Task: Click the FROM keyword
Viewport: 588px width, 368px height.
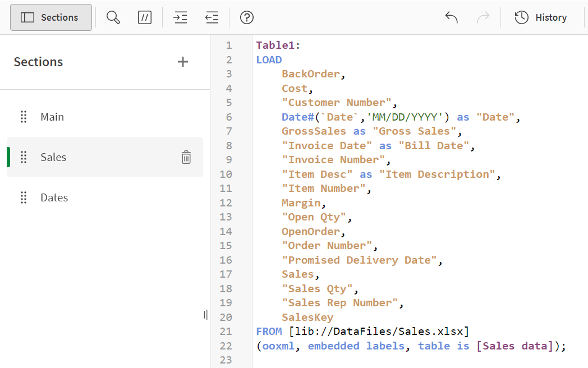Action: pos(269,331)
